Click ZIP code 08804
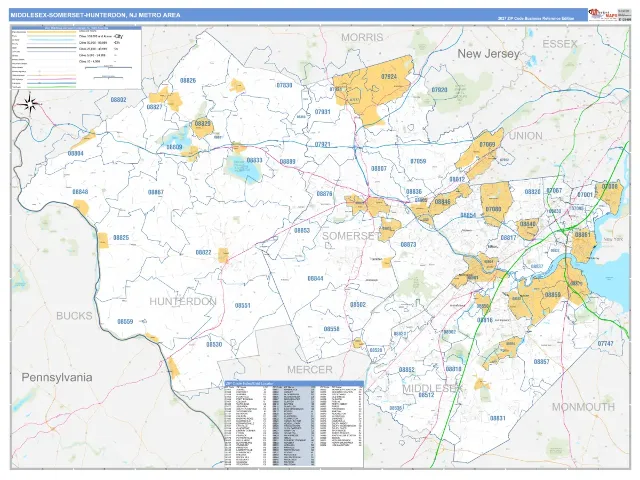640x480 pixels. tap(76, 154)
